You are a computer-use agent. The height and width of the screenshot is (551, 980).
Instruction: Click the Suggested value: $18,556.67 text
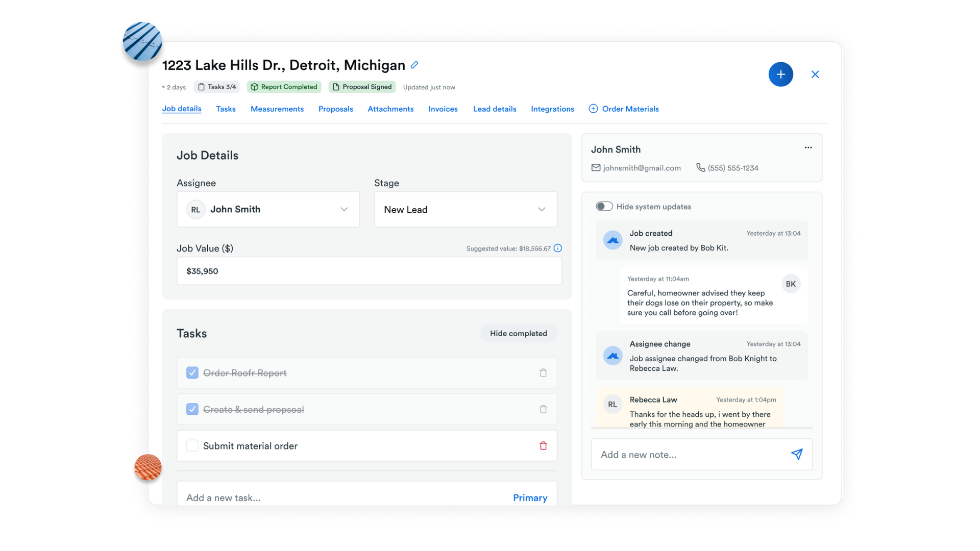[x=508, y=248]
